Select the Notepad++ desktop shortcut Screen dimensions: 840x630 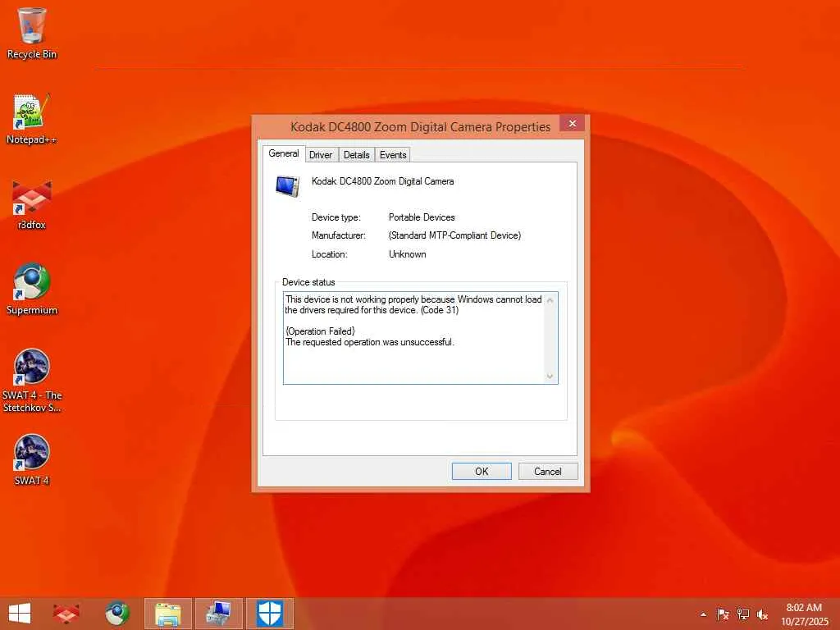tap(32, 119)
